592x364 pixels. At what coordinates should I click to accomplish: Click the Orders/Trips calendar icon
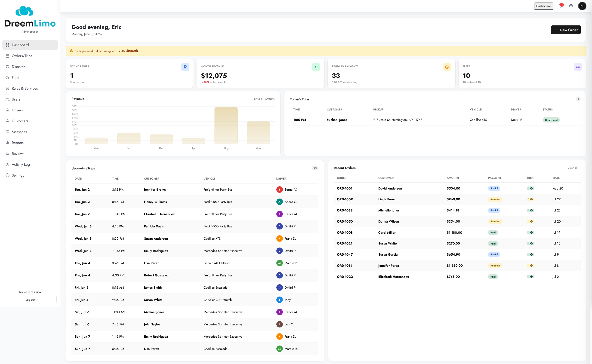pyautogui.click(x=7, y=56)
